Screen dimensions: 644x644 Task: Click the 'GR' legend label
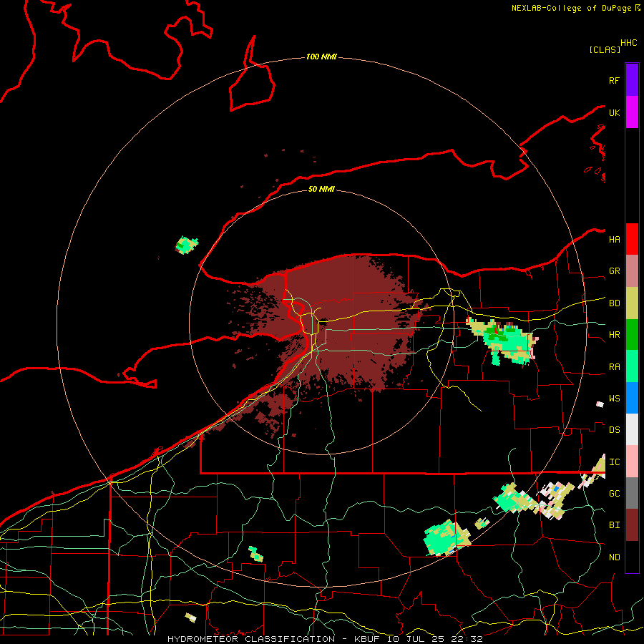click(615, 271)
